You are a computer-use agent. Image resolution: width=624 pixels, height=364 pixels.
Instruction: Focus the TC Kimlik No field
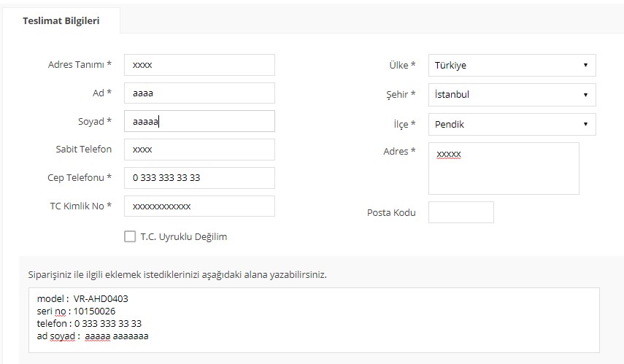[x=199, y=206]
